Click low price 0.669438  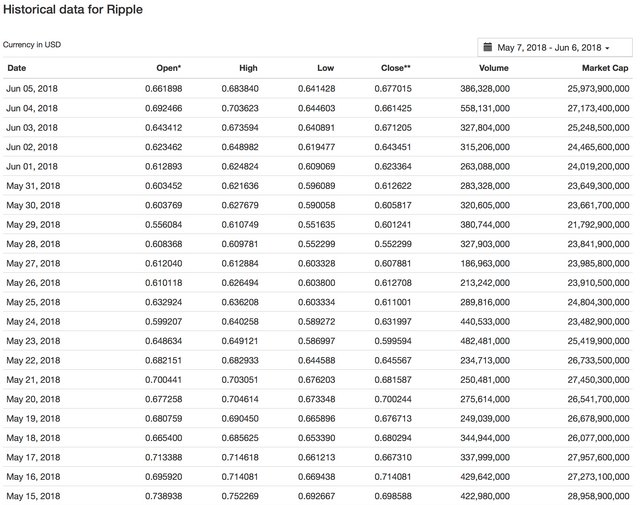(316, 476)
